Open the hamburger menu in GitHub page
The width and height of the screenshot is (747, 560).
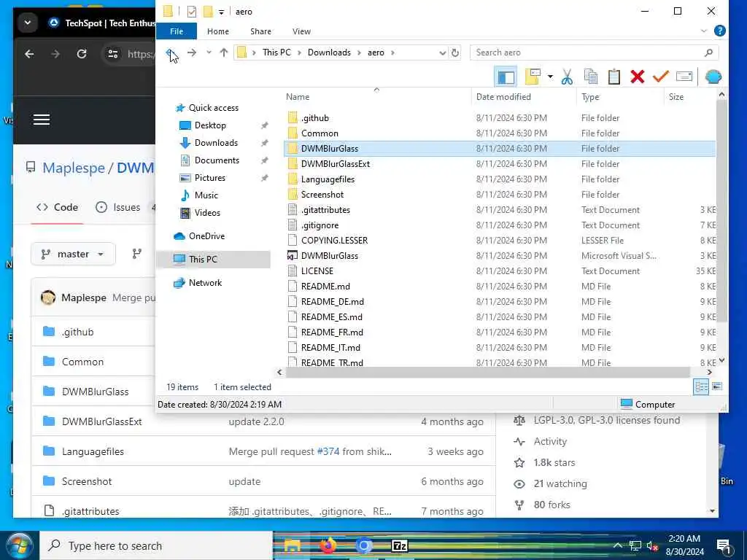(42, 120)
